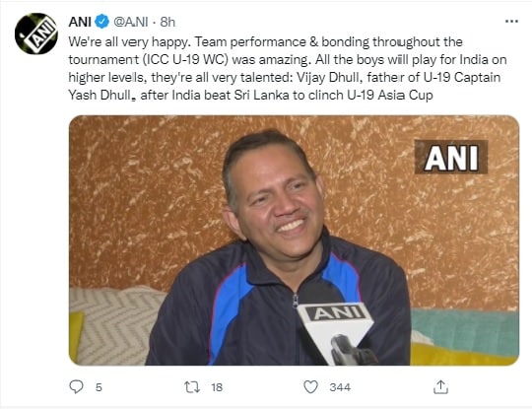
Task: Retweet the post using retweet icon
Action: click(192, 387)
